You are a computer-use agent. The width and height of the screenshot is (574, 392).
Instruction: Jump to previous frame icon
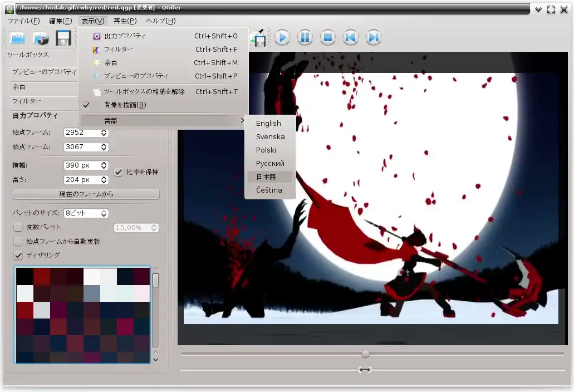tap(350, 38)
